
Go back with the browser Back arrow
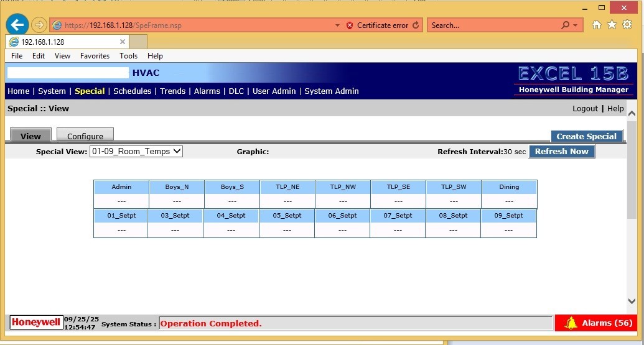17,25
